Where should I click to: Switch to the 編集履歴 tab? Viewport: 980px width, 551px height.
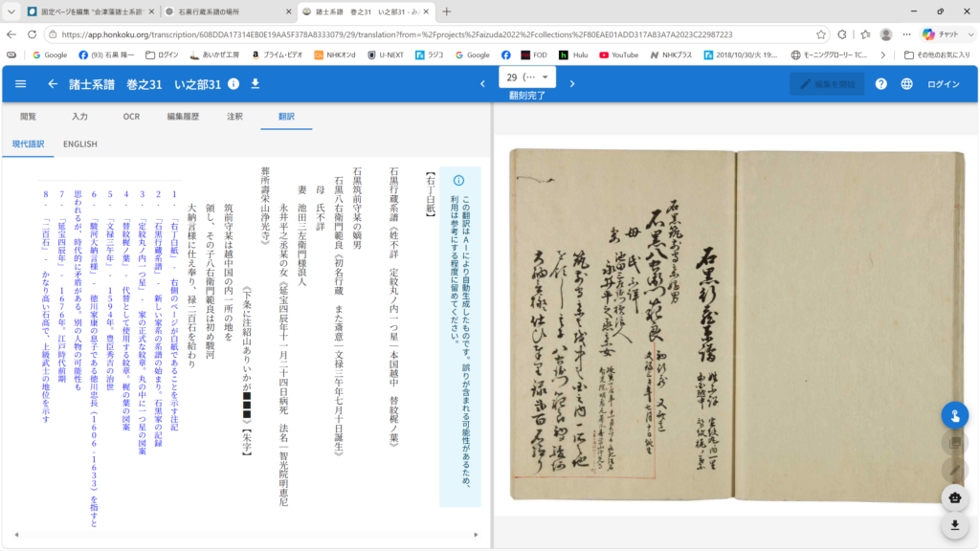tap(183, 116)
